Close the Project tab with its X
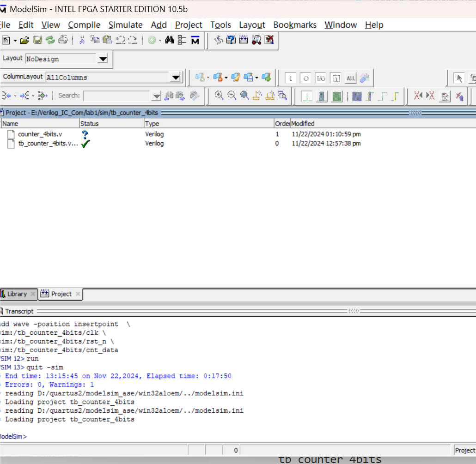Image resolution: width=476 pixels, height=464 pixels. click(x=78, y=294)
